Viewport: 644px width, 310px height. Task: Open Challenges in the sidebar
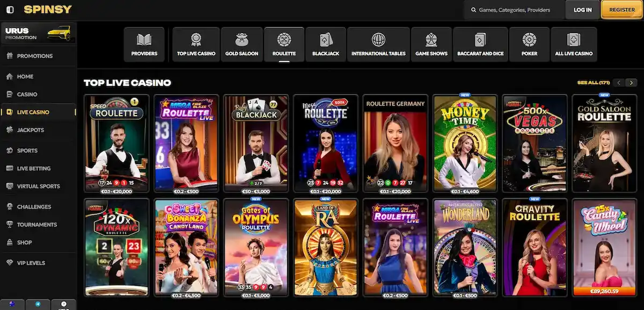34,206
